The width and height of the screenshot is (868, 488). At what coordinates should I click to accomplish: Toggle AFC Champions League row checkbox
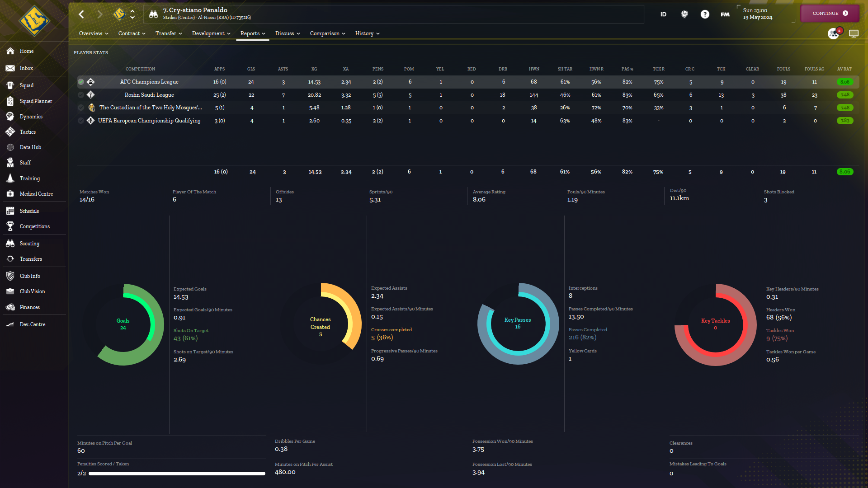81,82
